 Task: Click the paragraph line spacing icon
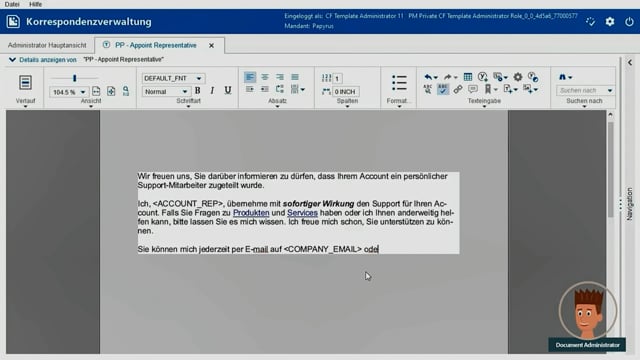point(280,89)
